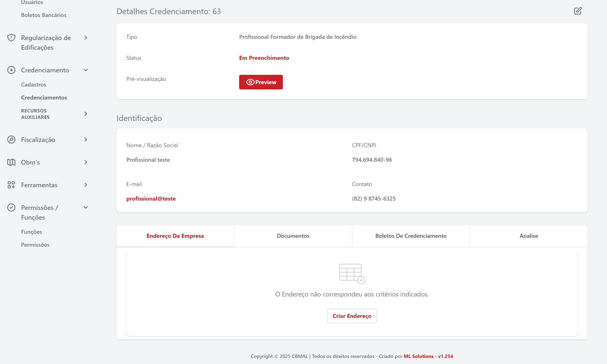This screenshot has height=364, width=607.
Task: Expand the Recursos Auxiliares submenu arrow
Action: (86, 114)
